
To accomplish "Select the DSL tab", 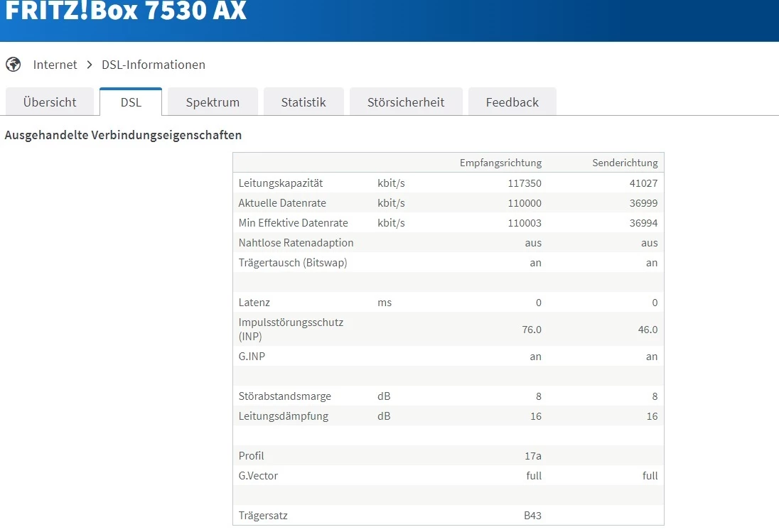I will tap(131, 102).
